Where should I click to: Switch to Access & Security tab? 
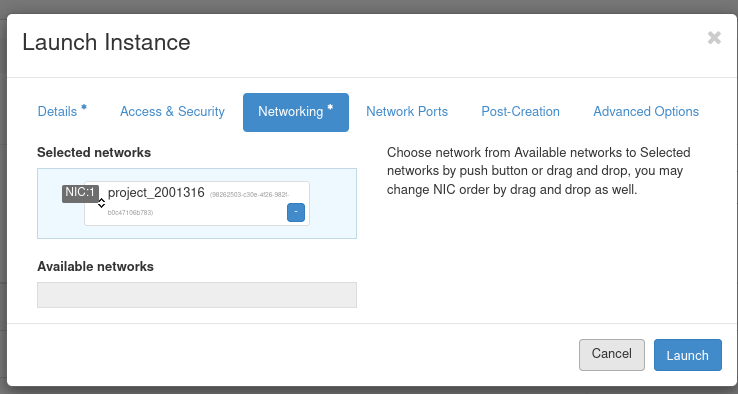pos(172,112)
